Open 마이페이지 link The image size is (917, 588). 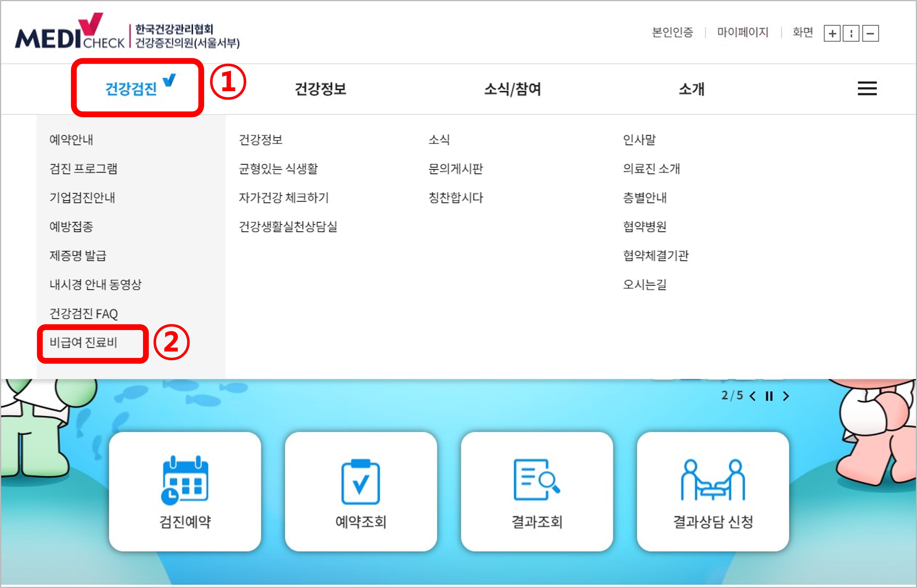(742, 33)
